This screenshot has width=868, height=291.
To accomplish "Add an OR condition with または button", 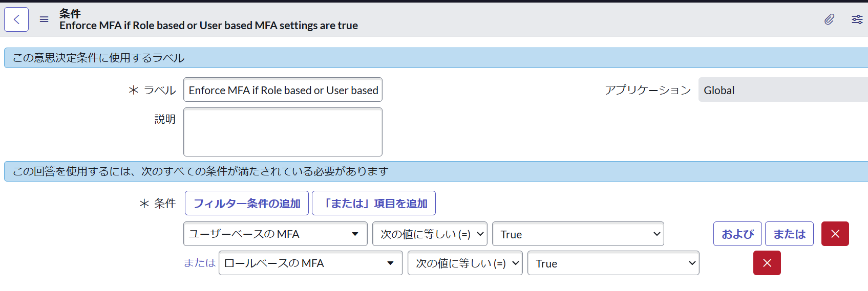I will click(789, 234).
